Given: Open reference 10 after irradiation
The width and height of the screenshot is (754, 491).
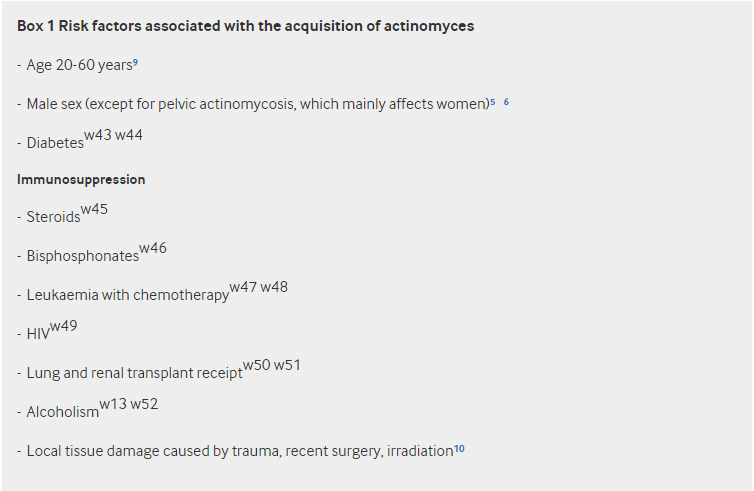Looking at the screenshot, I should 459,448.
